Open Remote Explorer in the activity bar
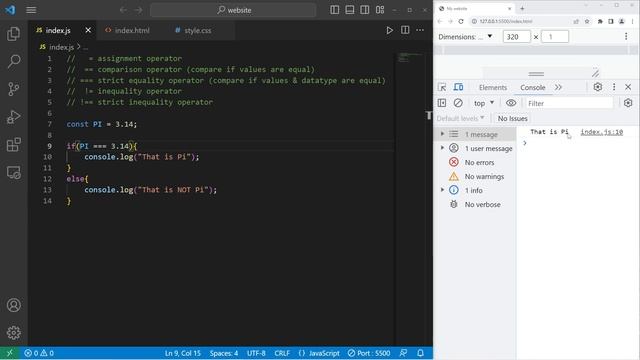 (13, 172)
